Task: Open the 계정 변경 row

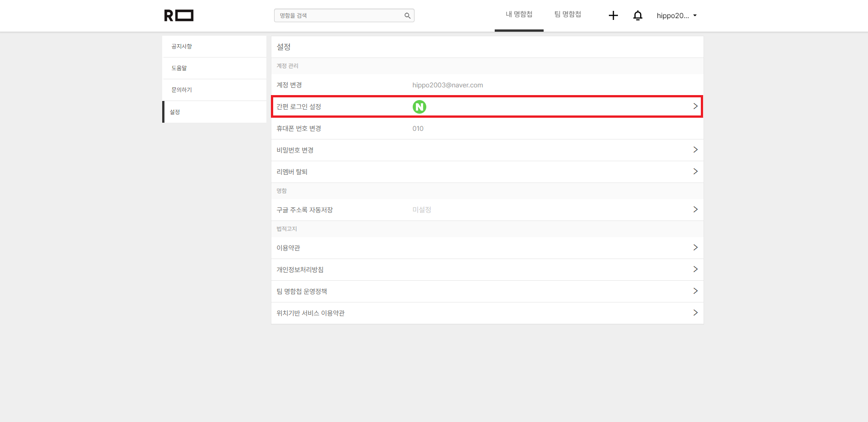Action: (487, 85)
